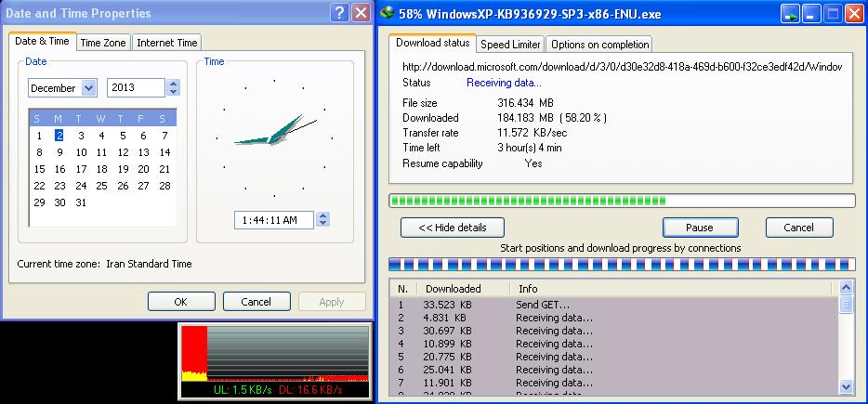Open the Speed Limiter tab

(x=510, y=45)
